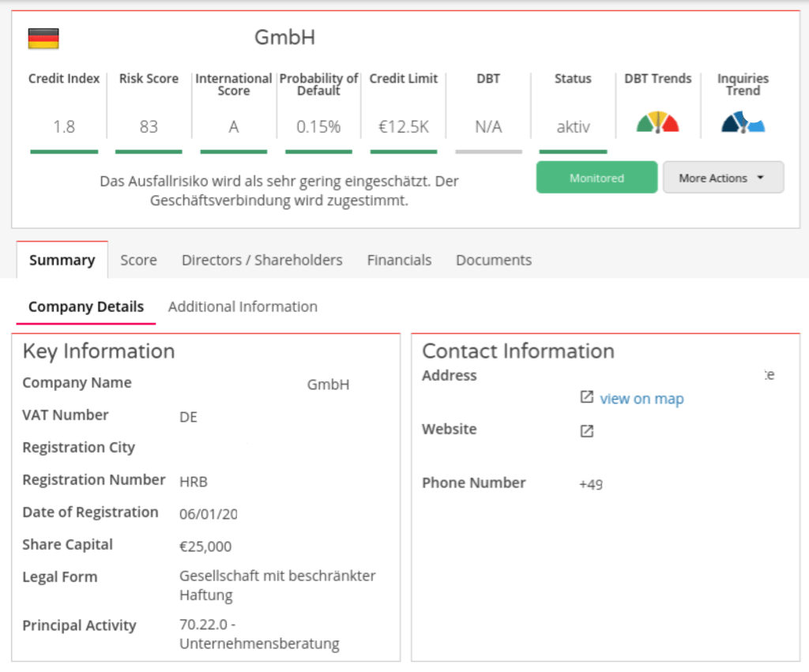
Task: Click the German flag icon
Action: pos(43,39)
